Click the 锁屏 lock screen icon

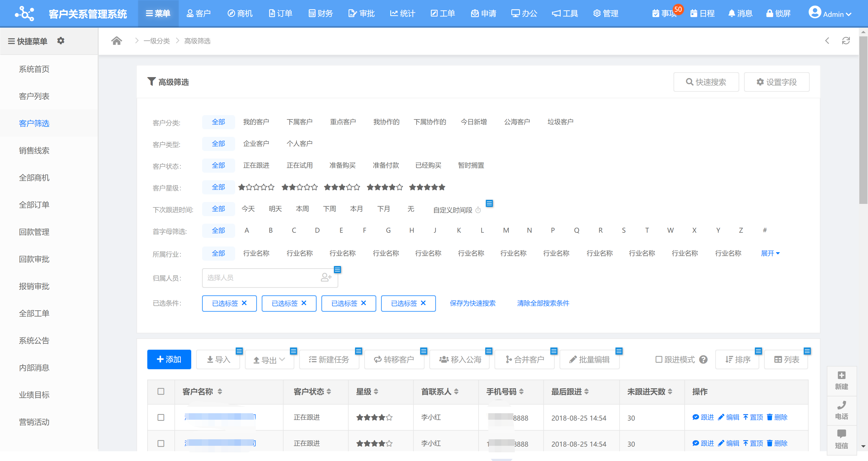(x=779, y=14)
